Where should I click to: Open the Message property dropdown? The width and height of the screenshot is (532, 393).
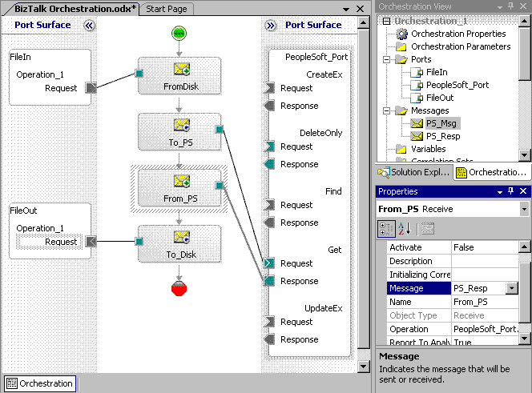click(x=512, y=288)
